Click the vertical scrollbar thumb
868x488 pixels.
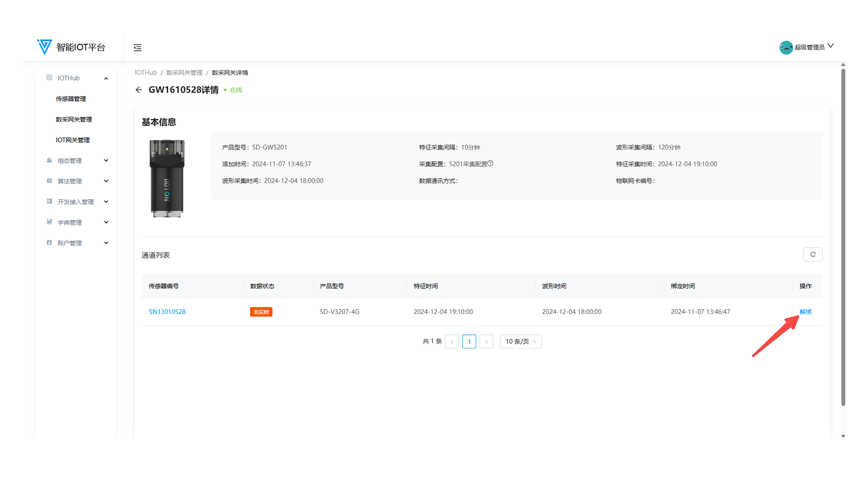pos(843,237)
